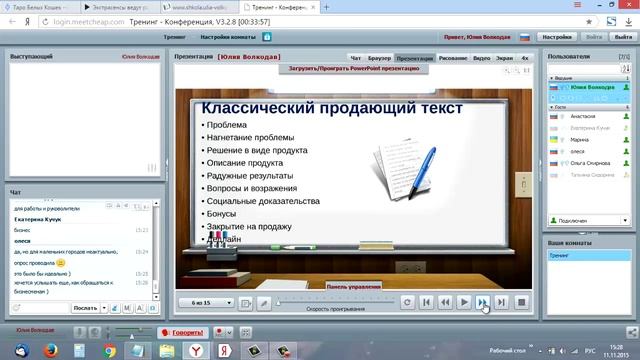Select the pencil drawing tool below slide
Viewport: 640px width, 360px height.
pyautogui.click(x=264, y=303)
